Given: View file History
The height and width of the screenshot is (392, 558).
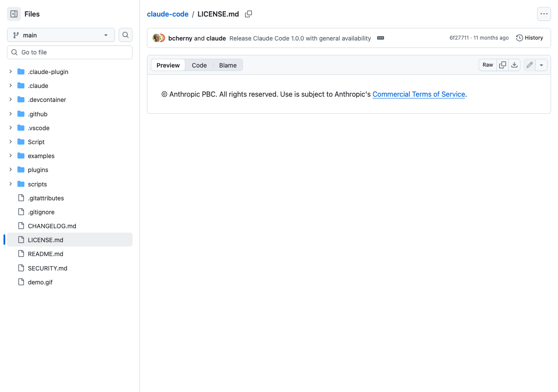Looking at the screenshot, I should point(529,38).
